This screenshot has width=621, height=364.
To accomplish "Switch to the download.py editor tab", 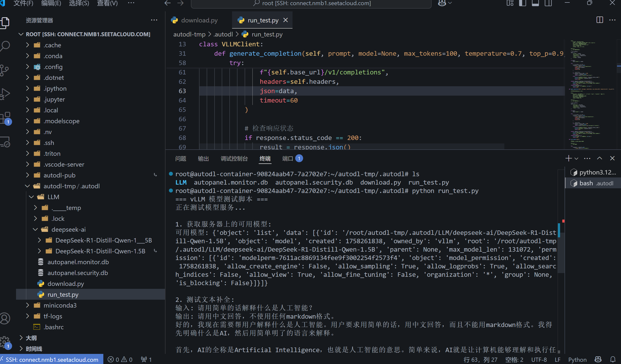I will click(199, 20).
